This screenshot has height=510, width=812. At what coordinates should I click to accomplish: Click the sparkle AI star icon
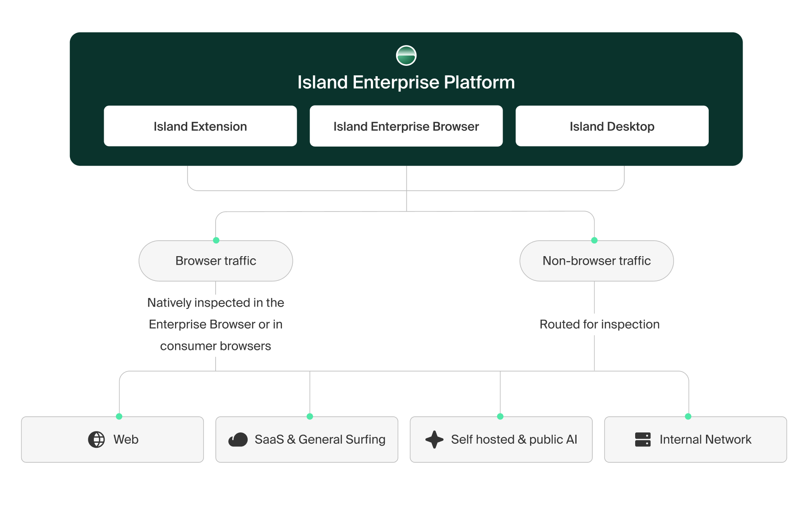tap(434, 439)
